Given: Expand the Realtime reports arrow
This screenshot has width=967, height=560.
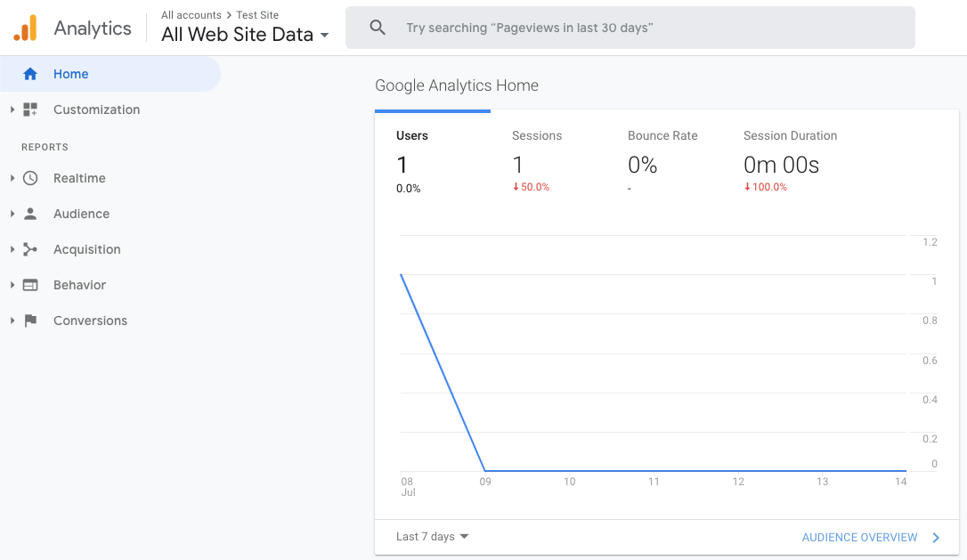Looking at the screenshot, I should 12,178.
